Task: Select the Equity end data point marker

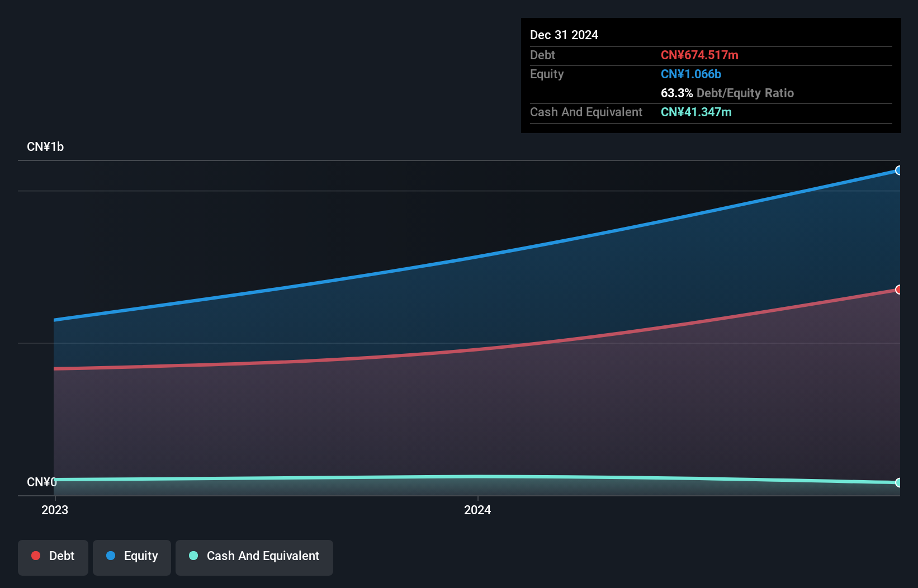Action: 898,170
